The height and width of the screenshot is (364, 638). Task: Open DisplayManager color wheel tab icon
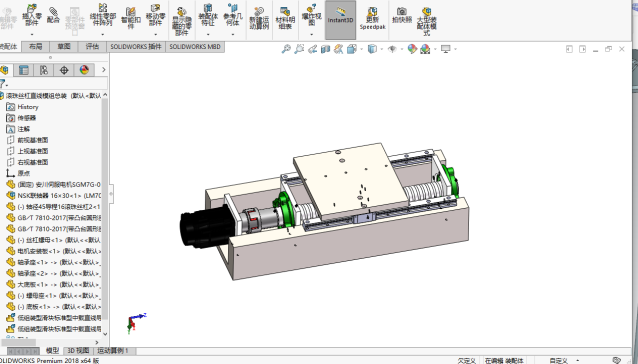pyautogui.click(x=84, y=70)
